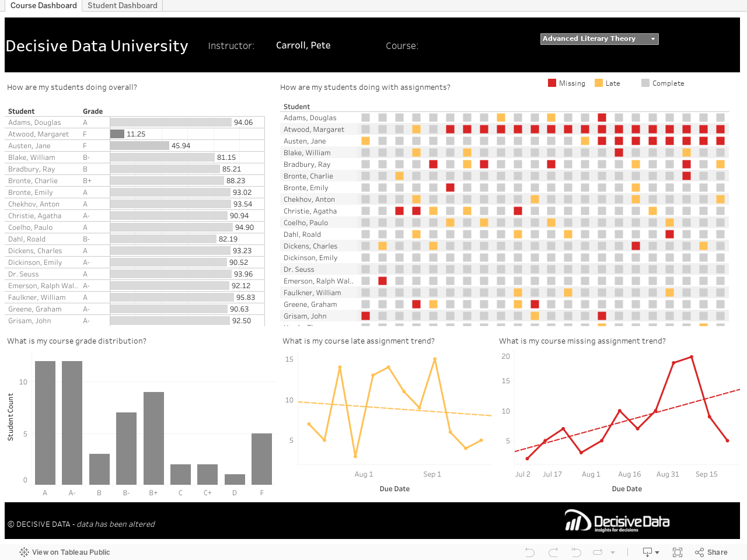Image resolution: width=747 pixels, height=560 pixels.
Task: Click the red Missing legend swatch
Action: click(552, 83)
